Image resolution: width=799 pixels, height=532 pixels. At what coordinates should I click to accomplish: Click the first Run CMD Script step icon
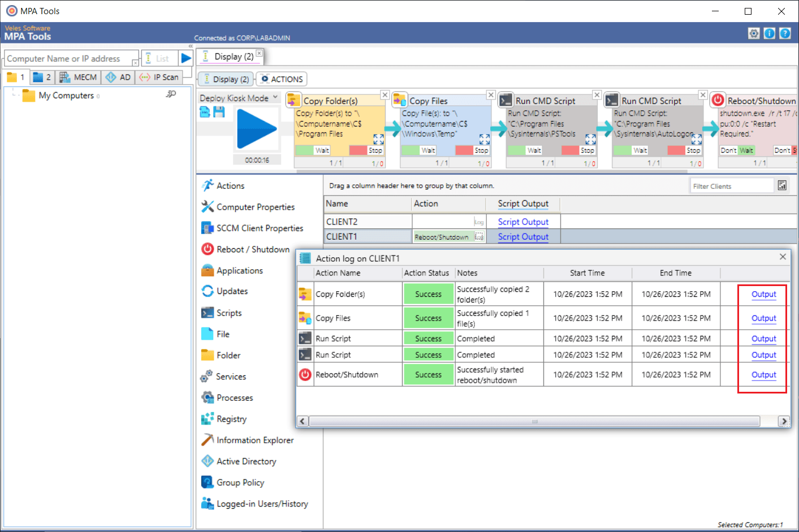pos(506,100)
